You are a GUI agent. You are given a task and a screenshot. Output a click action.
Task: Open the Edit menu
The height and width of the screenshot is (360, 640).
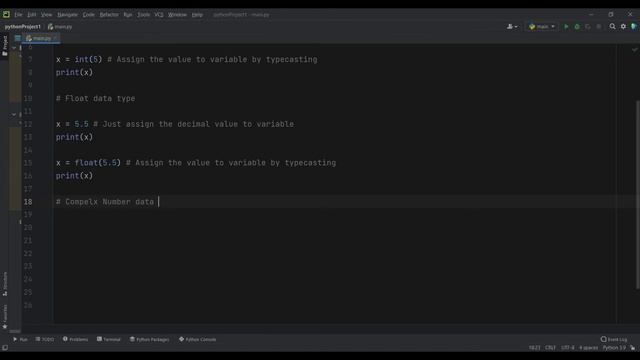31,15
